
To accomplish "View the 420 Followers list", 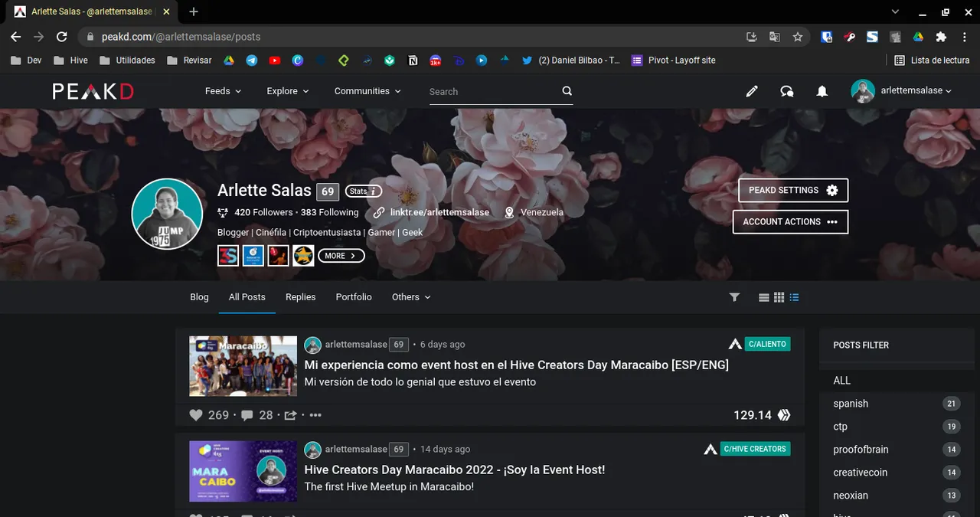I will [263, 212].
